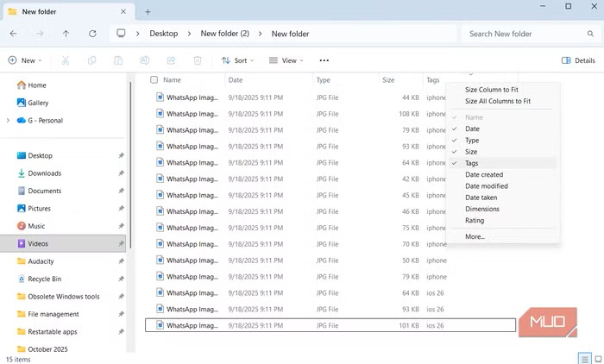Open the Downloads folder in sidebar
Screen dimensions: 604x364
pos(44,173)
